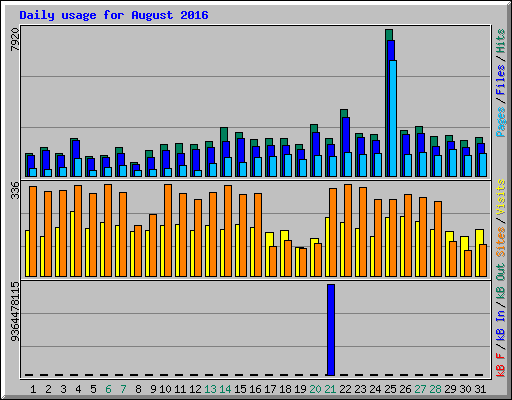
Task: Click the 936447815 y-axis value
Action: (15, 312)
